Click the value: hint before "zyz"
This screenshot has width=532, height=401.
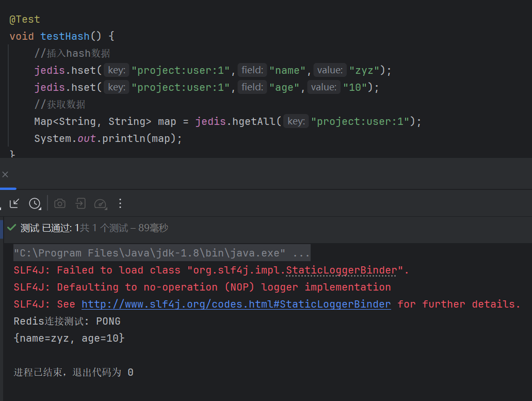pos(330,70)
